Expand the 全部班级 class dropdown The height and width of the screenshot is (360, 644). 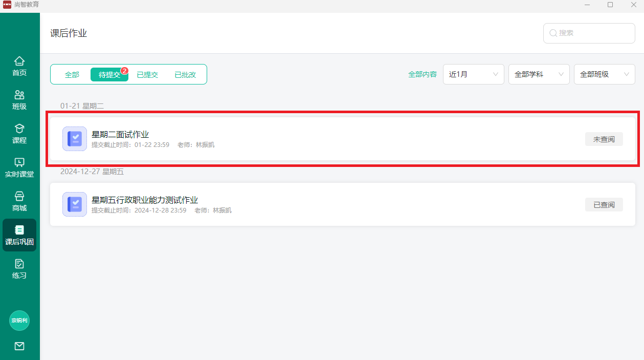(604, 74)
